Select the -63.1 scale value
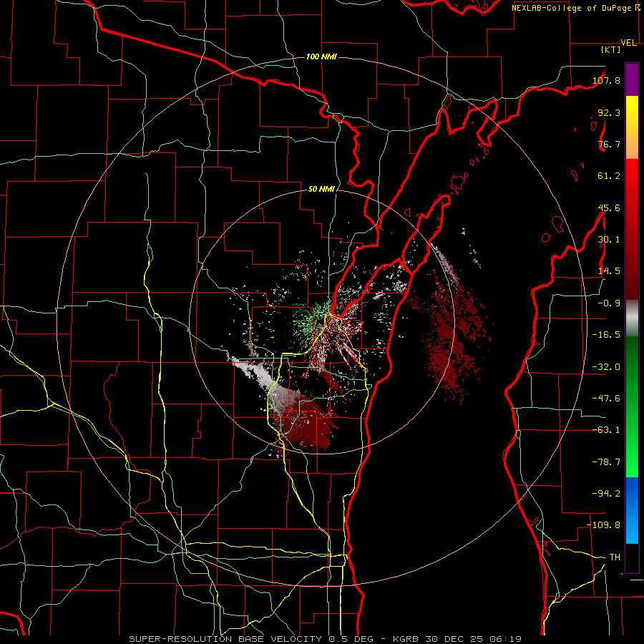This screenshot has width=644, height=644. pos(606,430)
